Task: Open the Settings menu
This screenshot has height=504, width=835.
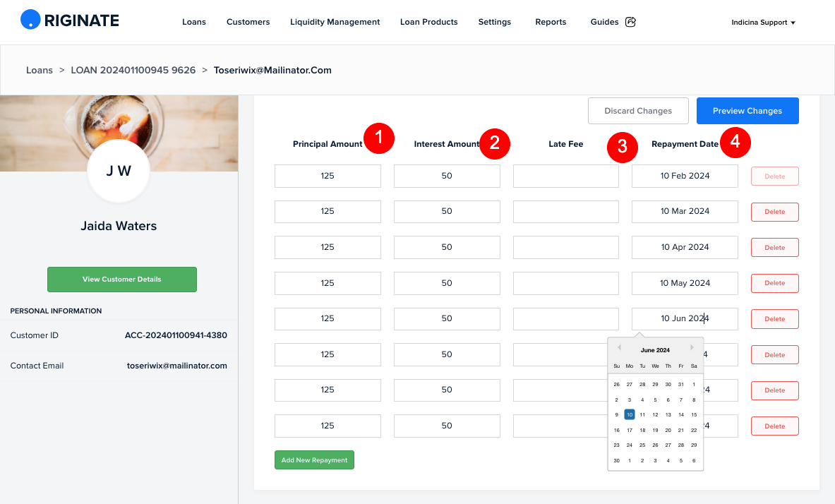Action: click(494, 22)
